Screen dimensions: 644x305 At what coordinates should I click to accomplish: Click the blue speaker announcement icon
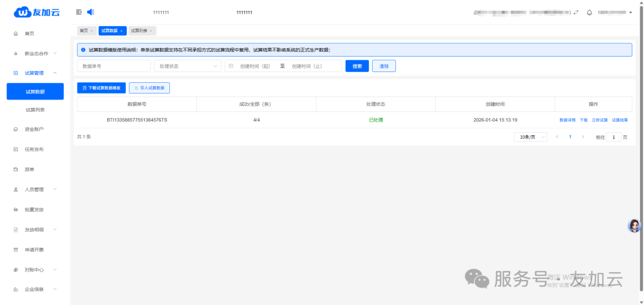pos(91,13)
